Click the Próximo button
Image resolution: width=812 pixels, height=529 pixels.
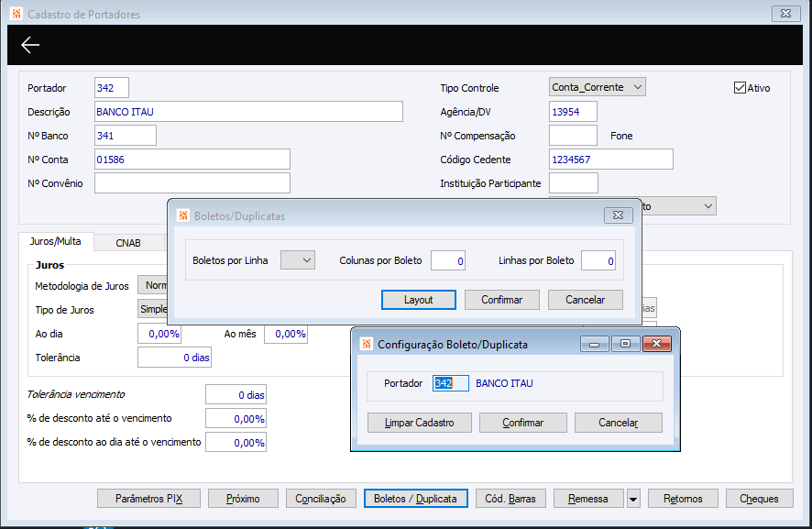pos(243,499)
